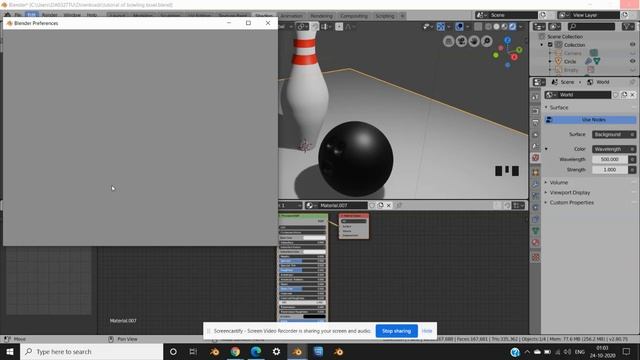Screen dimensions: 640x360
Task: Open the Surface Background shader dropdown
Action: pyautogui.click(x=614, y=134)
